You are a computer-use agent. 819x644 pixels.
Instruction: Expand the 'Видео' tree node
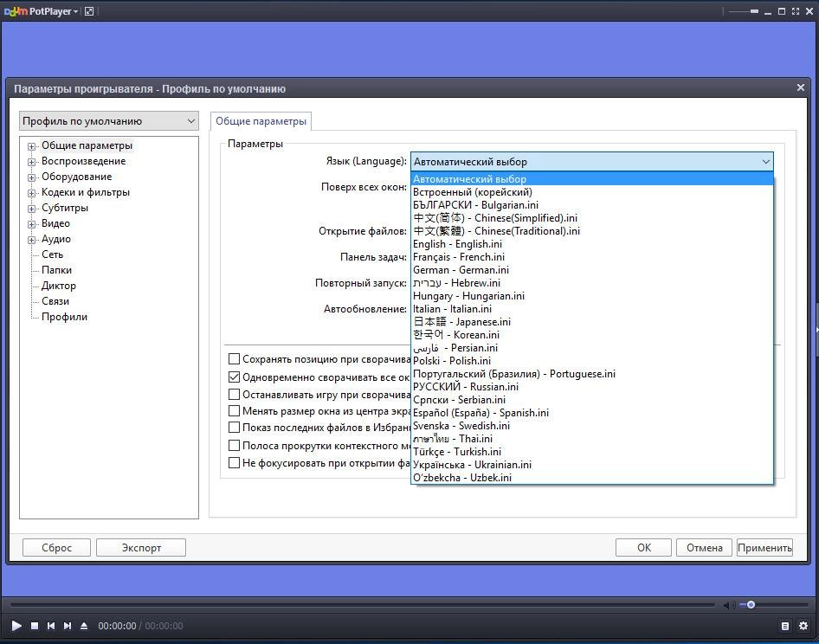[31, 224]
